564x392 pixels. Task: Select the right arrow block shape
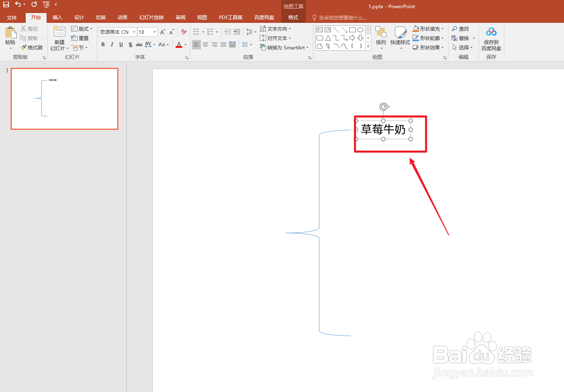pyautogui.click(x=352, y=38)
